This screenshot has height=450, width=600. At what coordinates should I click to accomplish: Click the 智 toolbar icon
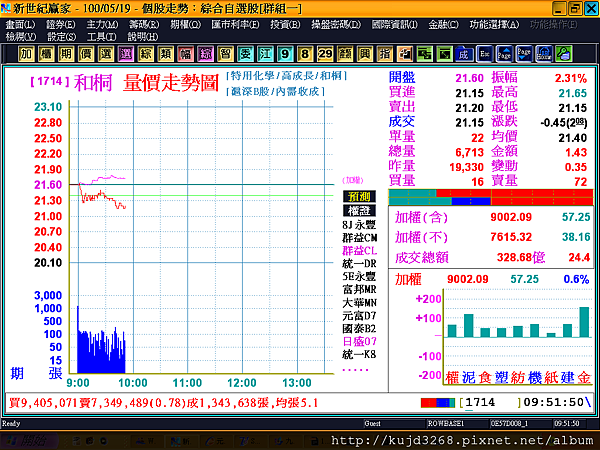tap(225, 54)
